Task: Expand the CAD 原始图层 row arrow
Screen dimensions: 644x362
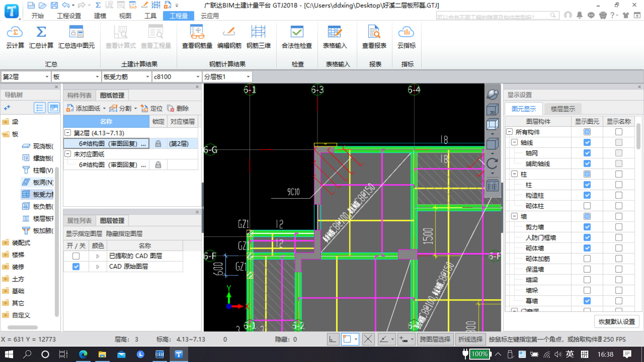Action: pyautogui.click(x=98, y=267)
